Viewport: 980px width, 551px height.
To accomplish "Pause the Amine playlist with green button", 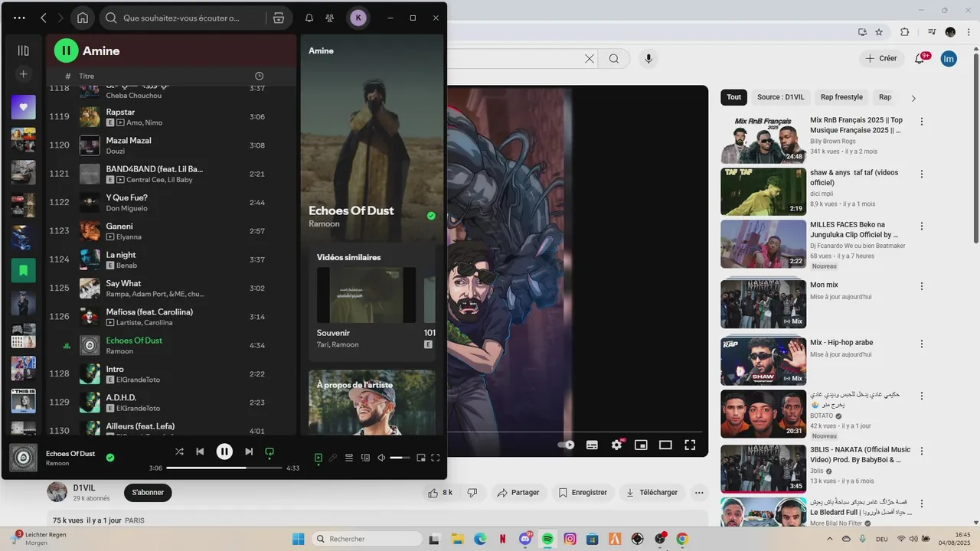I will pyautogui.click(x=67, y=51).
